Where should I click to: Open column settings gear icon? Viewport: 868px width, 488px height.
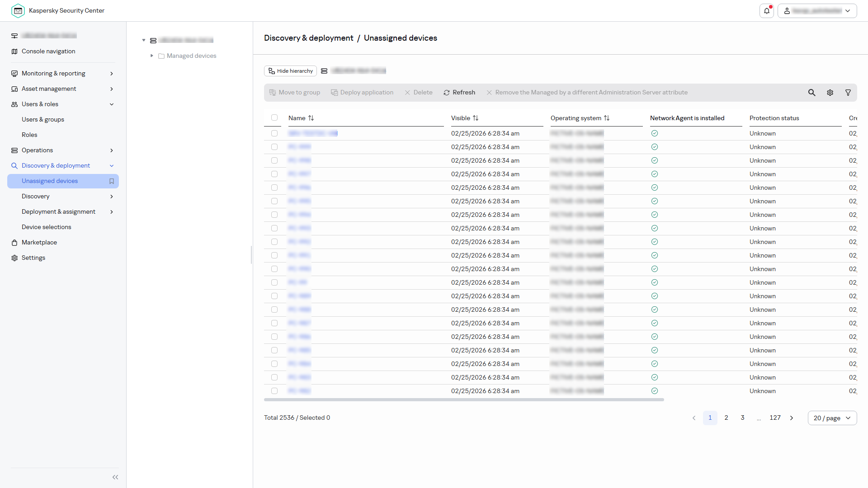(x=830, y=93)
